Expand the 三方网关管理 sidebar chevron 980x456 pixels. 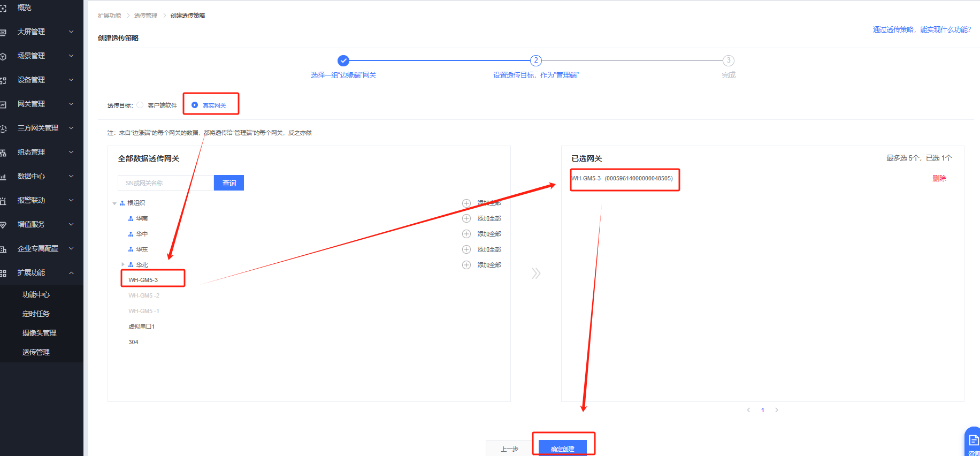[x=71, y=128]
